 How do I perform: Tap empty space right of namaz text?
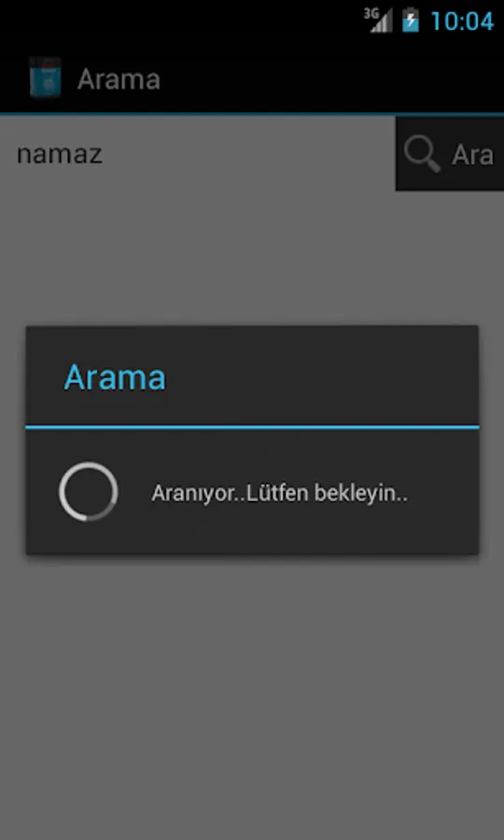(x=246, y=154)
